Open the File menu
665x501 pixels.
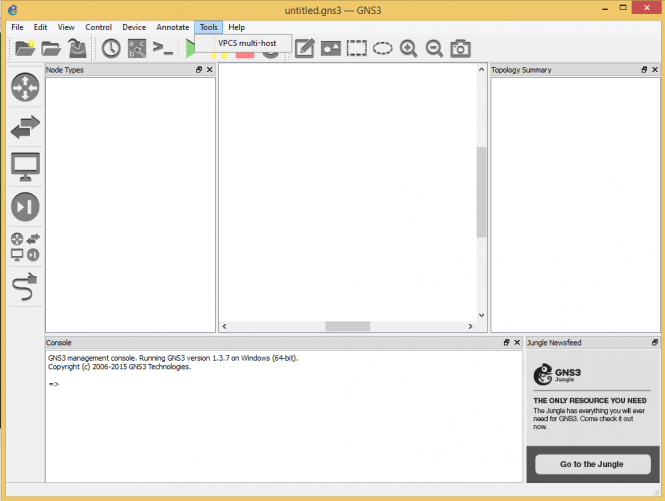(x=17, y=27)
